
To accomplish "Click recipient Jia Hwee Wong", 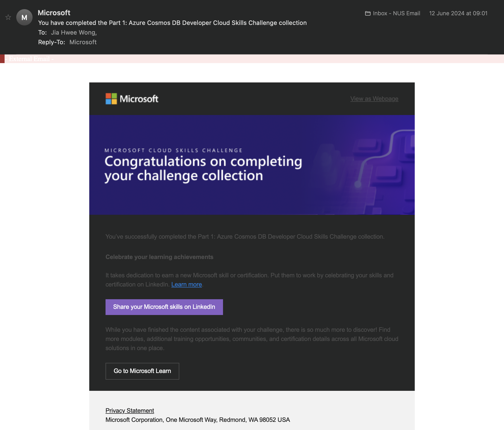I will point(74,33).
